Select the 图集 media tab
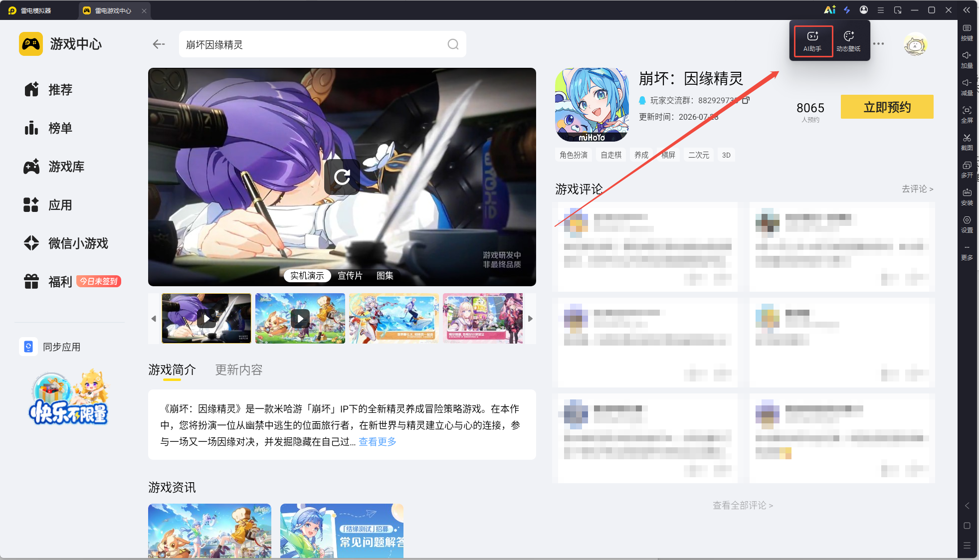Image resolution: width=979 pixels, height=560 pixels. [385, 276]
